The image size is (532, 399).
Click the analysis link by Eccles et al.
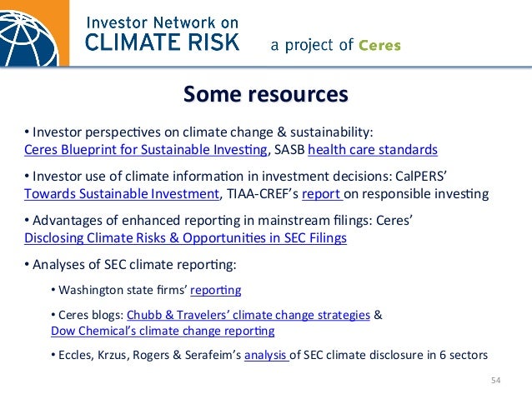tap(265, 355)
